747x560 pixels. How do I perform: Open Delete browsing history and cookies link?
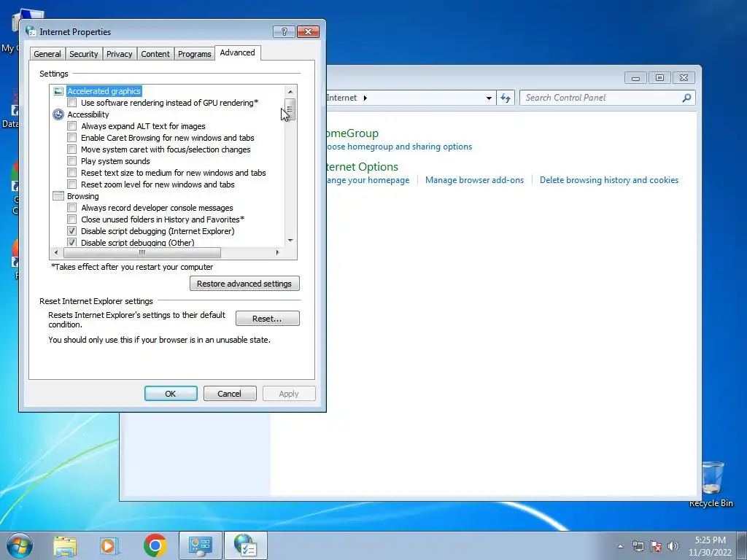pyautogui.click(x=609, y=180)
